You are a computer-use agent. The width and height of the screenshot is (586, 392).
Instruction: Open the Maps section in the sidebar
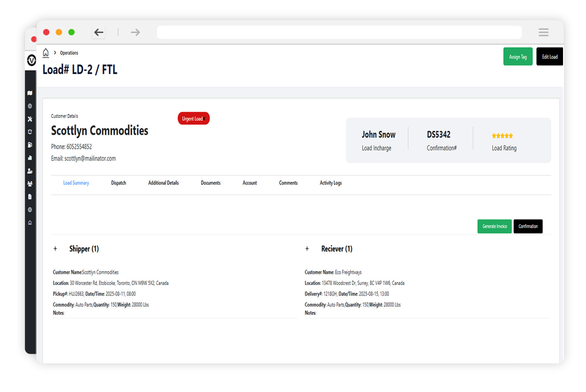click(x=30, y=93)
